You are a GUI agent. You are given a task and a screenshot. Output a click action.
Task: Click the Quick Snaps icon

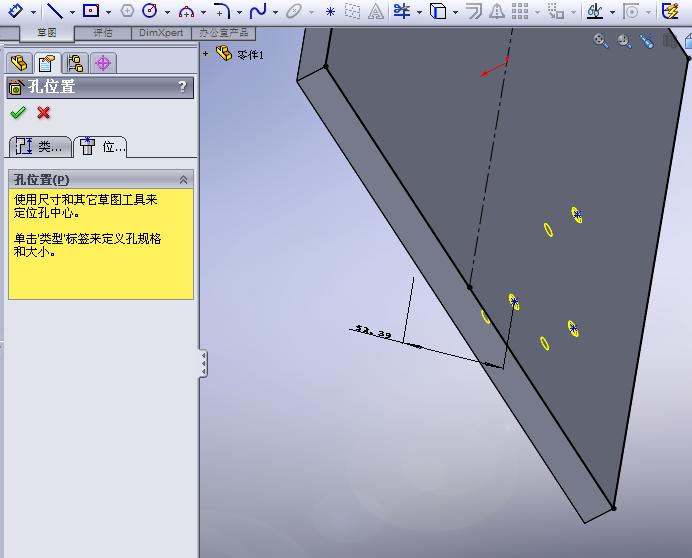pyautogui.click(x=631, y=11)
